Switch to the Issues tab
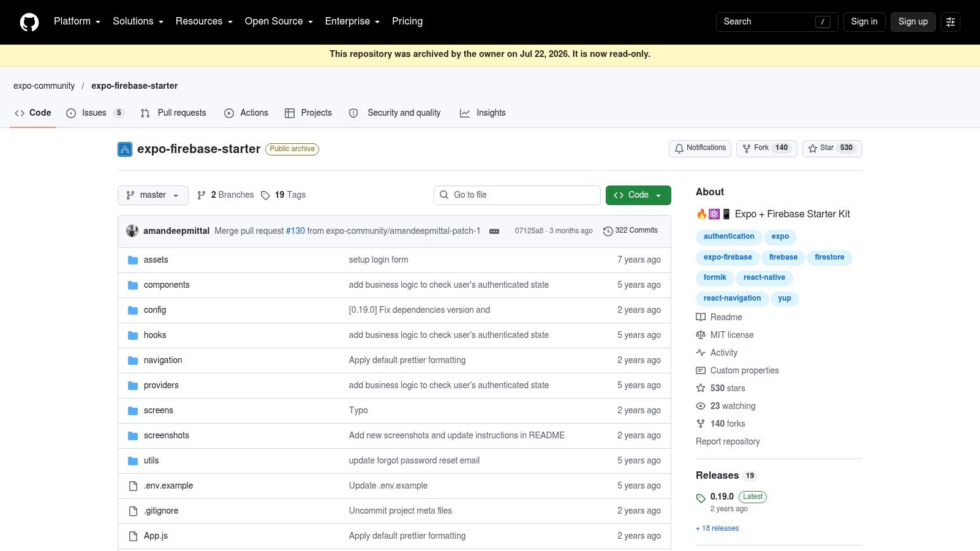The height and width of the screenshot is (551, 980). (x=95, y=113)
